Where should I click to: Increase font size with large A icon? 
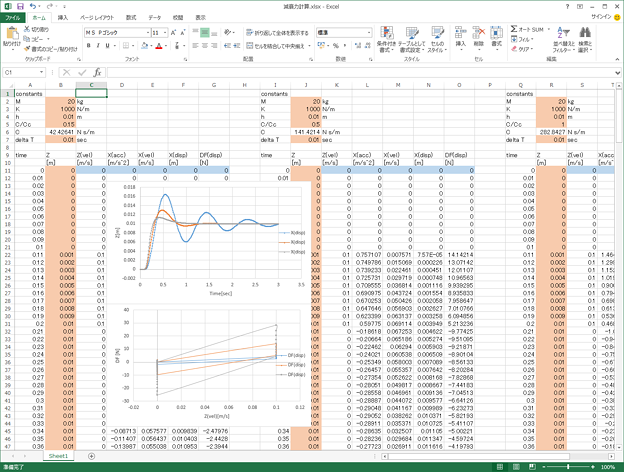pos(174,33)
